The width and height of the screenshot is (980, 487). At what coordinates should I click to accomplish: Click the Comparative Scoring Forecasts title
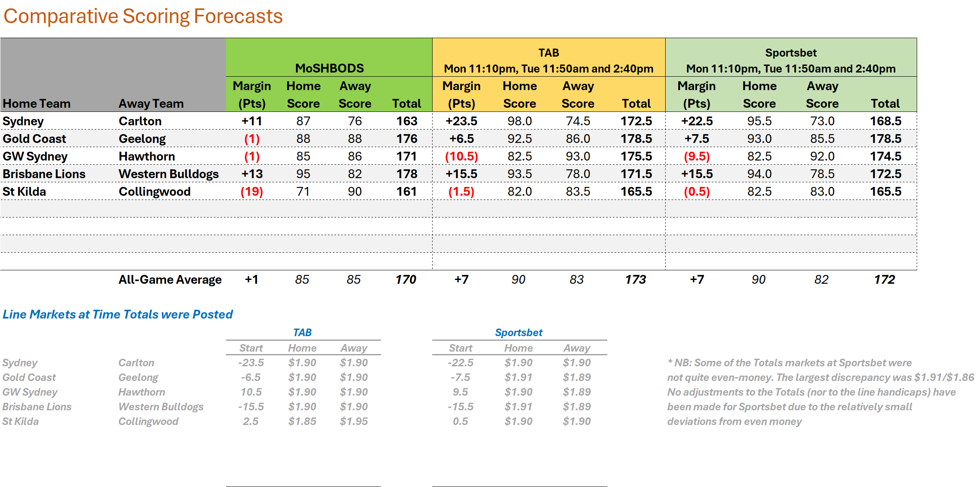(143, 16)
